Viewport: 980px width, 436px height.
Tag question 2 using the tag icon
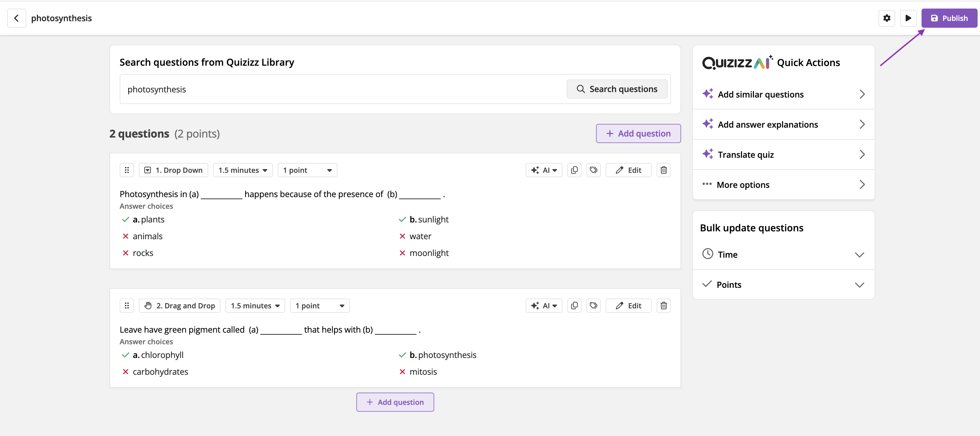pyautogui.click(x=593, y=306)
